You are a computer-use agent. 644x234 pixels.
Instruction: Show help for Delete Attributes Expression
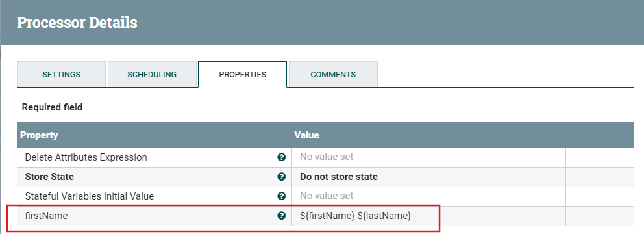tap(281, 157)
